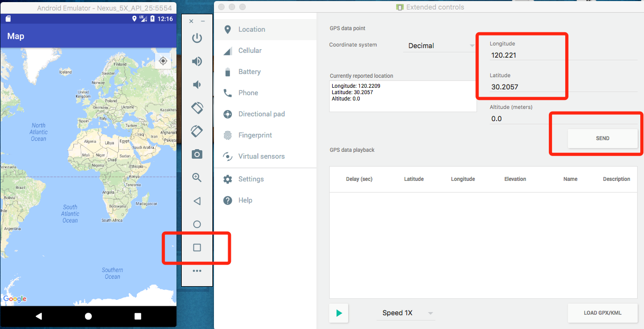Open the Fingerprint tab

(265, 135)
